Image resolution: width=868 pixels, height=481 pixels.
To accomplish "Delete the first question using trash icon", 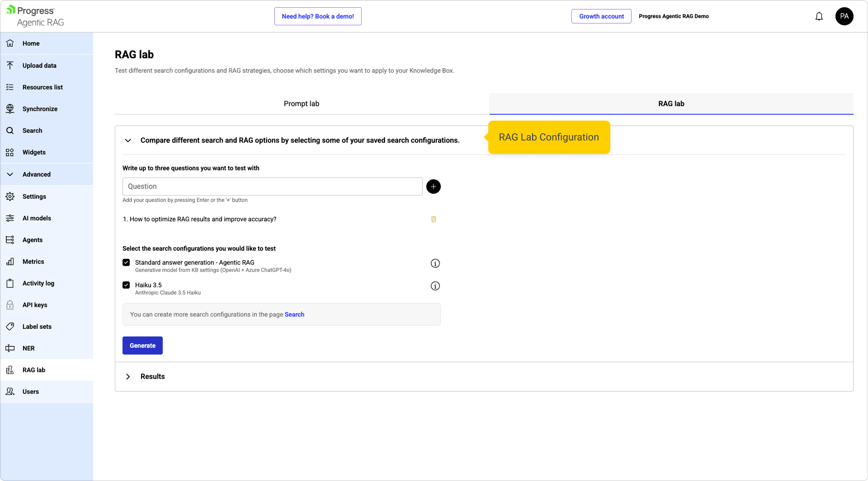I will pyautogui.click(x=434, y=219).
